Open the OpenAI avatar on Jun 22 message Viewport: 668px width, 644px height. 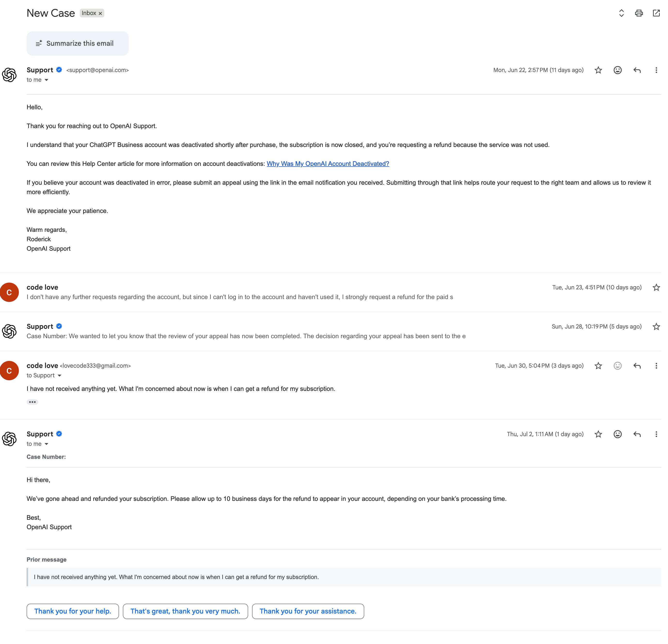(9, 75)
